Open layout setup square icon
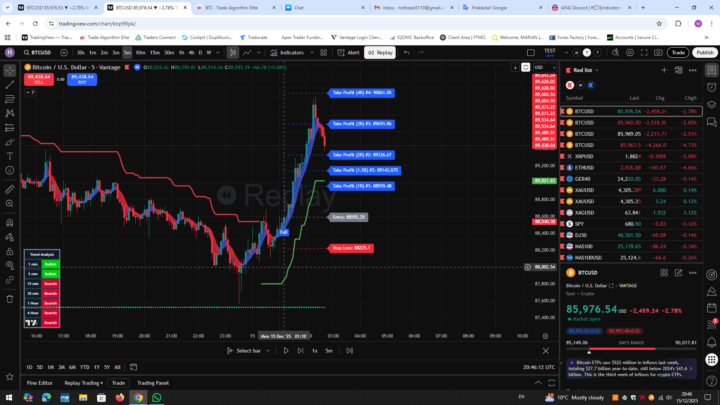The image size is (720, 405). (531, 53)
